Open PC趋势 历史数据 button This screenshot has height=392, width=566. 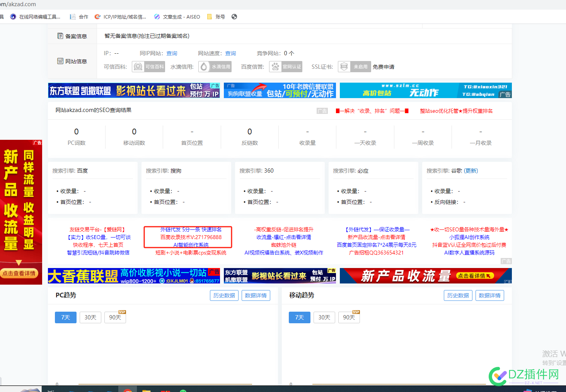click(x=224, y=295)
